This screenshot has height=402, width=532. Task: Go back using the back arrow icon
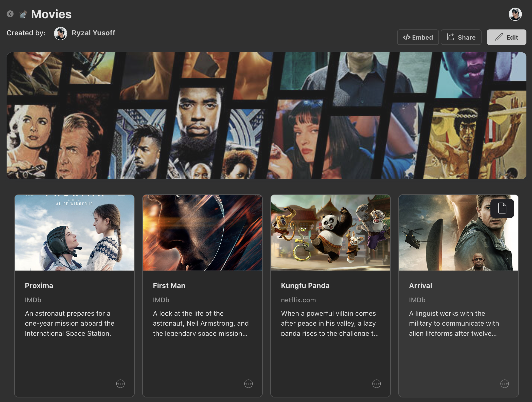(x=10, y=14)
